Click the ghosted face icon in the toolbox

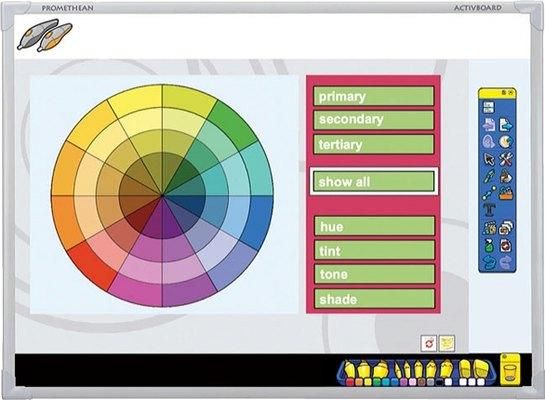pos(489,142)
